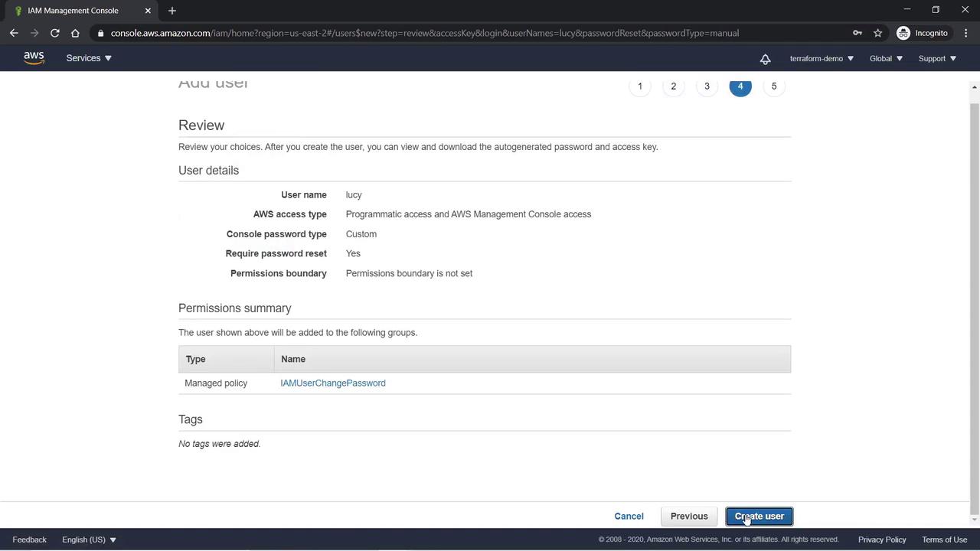This screenshot has width=980, height=551.
Task: Bookmark this page with the star
Action: coord(877,33)
